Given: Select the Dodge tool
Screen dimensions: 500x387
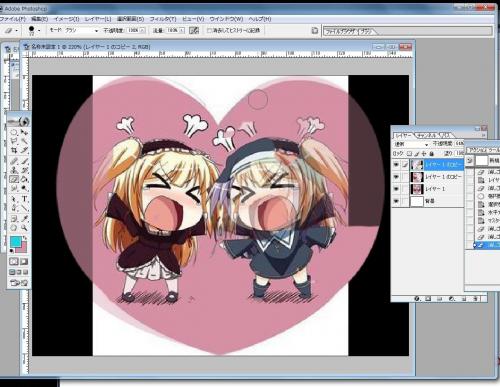Looking at the screenshot, I should click(x=24, y=188).
